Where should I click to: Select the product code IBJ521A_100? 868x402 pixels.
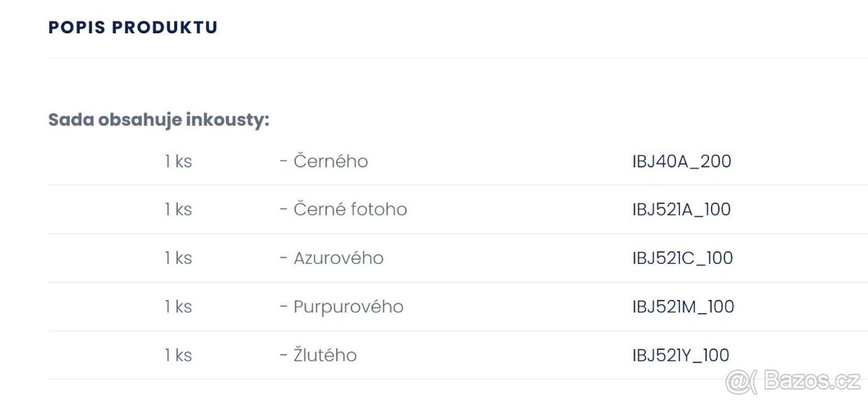coord(681,210)
